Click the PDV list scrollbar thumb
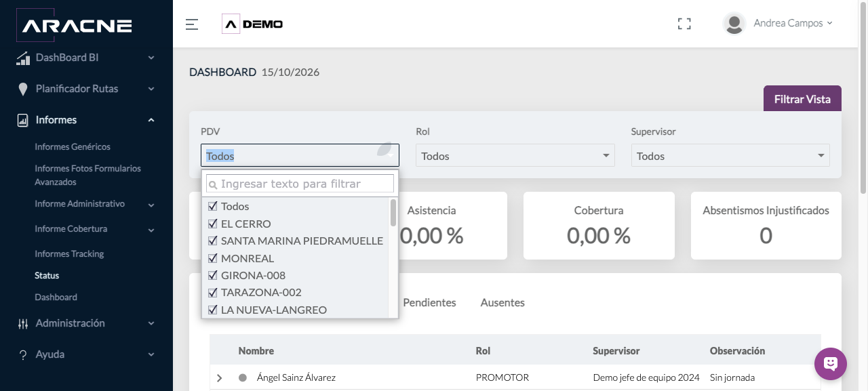The height and width of the screenshot is (391, 868). [x=393, y=213]
